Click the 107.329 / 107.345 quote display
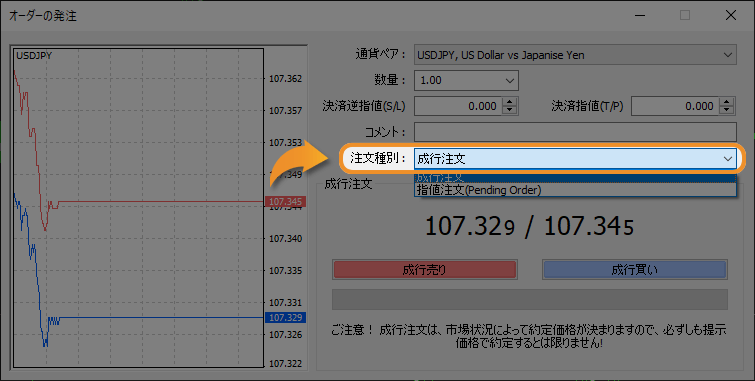The height and width of the screenshot is (381, 755). pos(529,226)
